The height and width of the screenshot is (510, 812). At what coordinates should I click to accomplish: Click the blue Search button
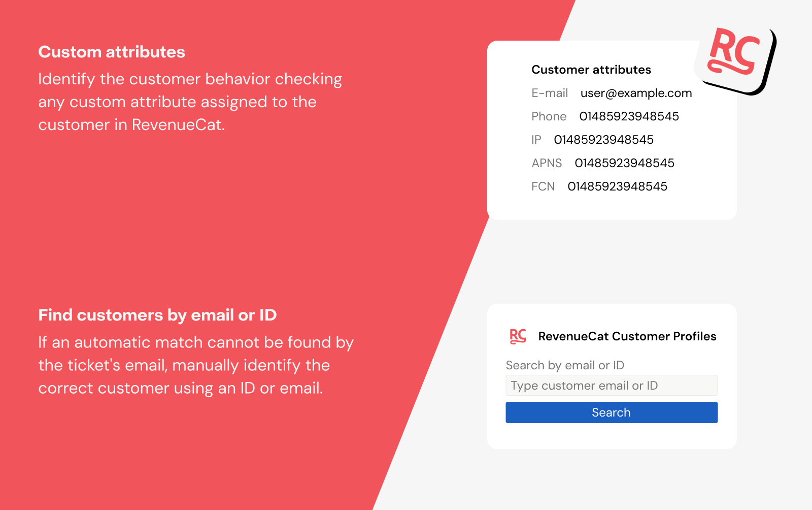click(x=612, y=412)
